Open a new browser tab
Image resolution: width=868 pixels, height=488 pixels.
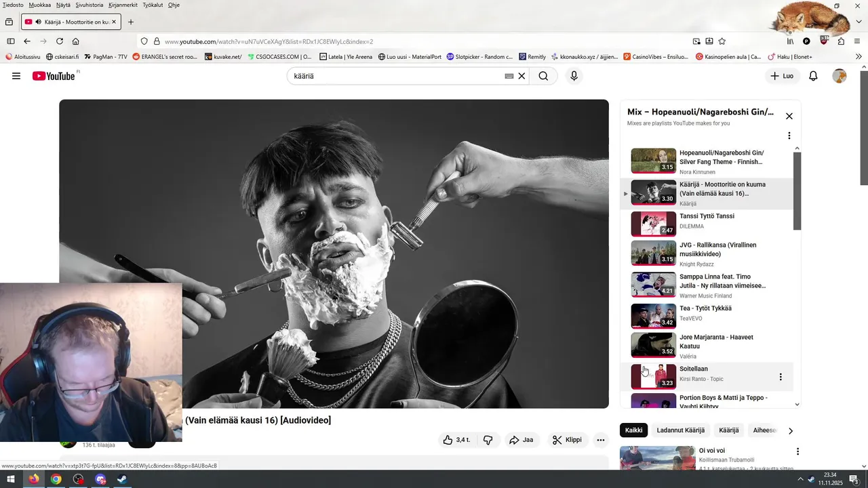[x=131, y=22]
